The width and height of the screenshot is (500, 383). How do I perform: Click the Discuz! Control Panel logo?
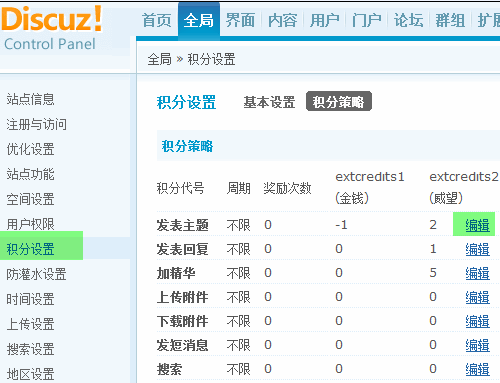click(52, 29)
